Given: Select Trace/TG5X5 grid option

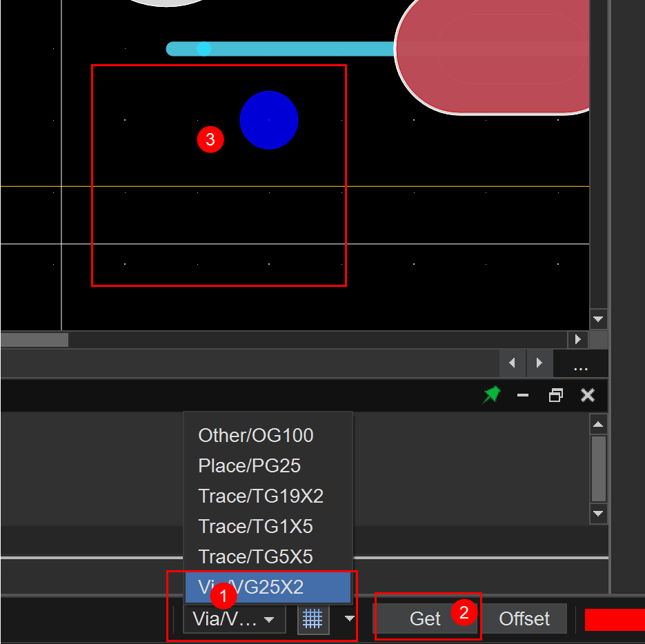Looking at the screenshot, I should point(256,557).
